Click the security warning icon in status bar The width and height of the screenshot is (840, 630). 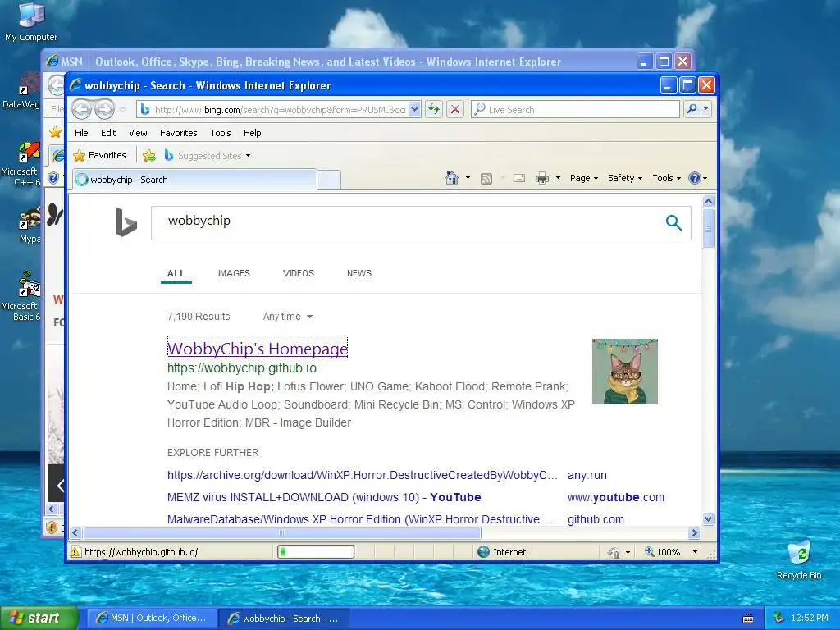(x=75, y=552)
